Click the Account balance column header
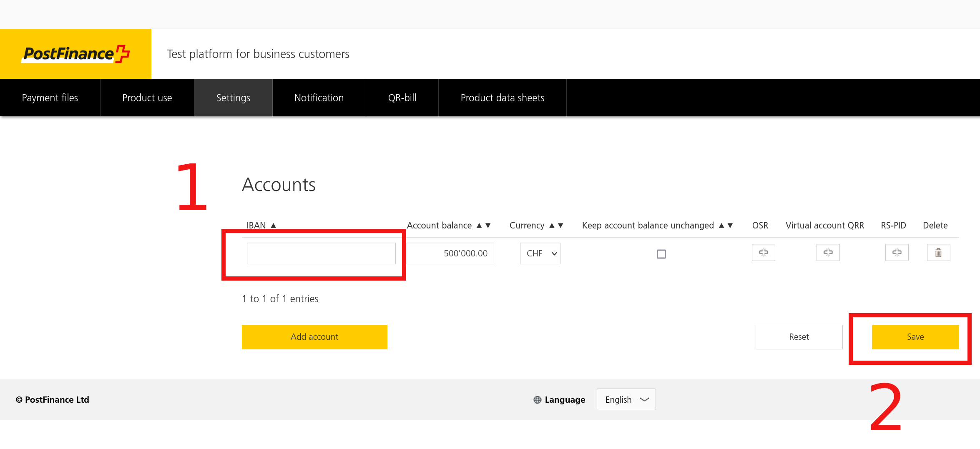Viewport: 980px width, 449px height. (439, 226)
